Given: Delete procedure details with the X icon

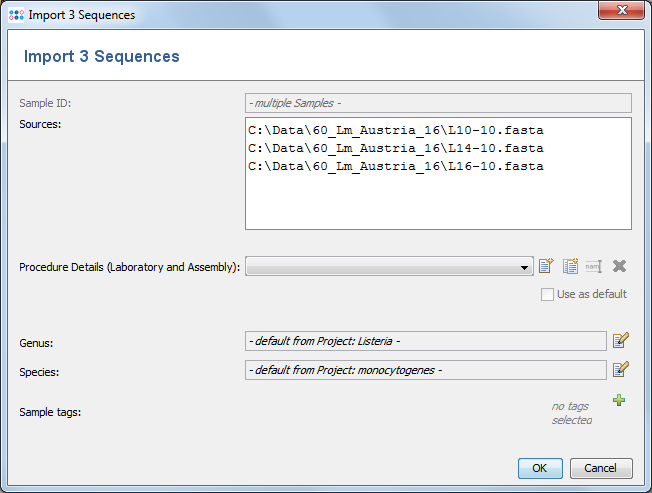Looking at the screenshot, I should point(619,266).
